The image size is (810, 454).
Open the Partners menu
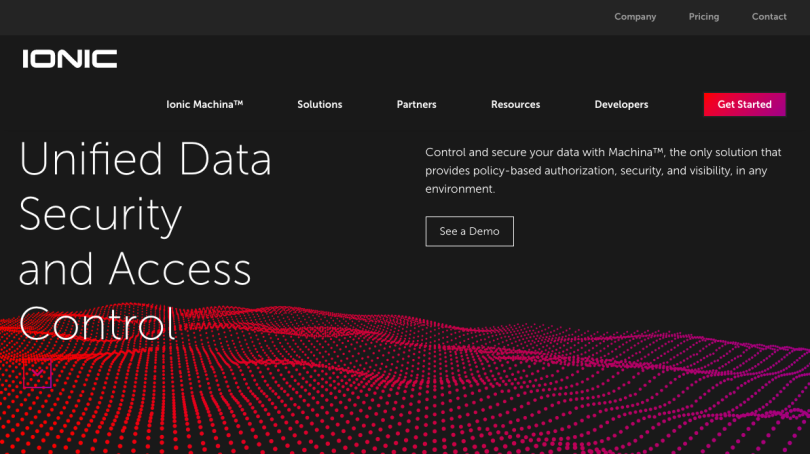(416, 104)
